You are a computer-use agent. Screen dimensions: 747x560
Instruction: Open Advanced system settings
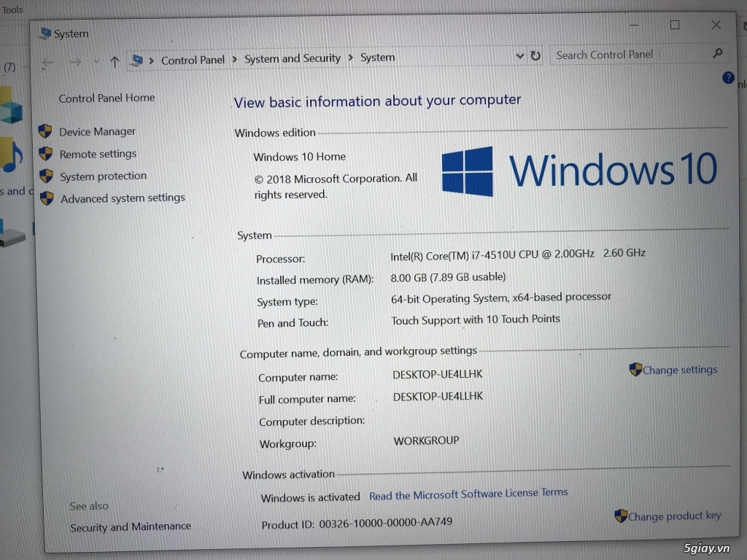click(x=122, y=198)
